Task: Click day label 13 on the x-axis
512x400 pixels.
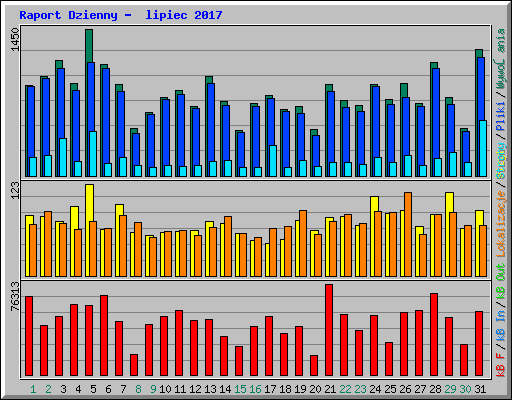Action: (x=210, y=389)
